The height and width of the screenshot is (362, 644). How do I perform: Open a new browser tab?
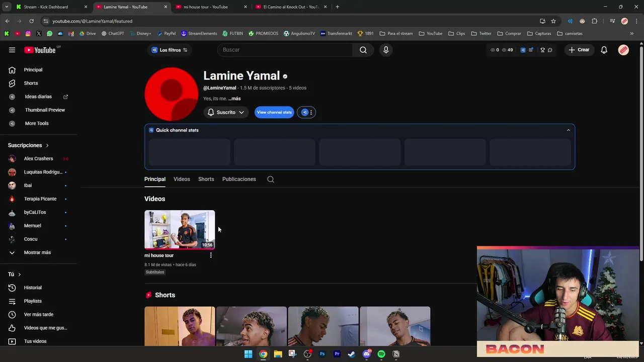click(337, 7)
